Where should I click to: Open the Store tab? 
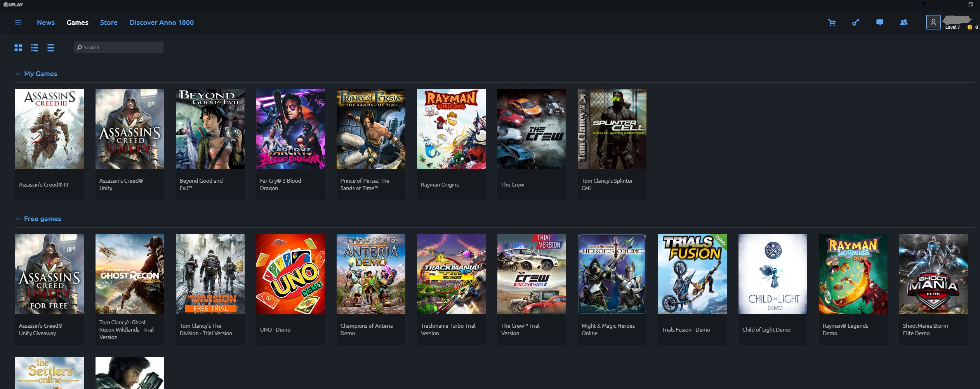tap(109, 22)
